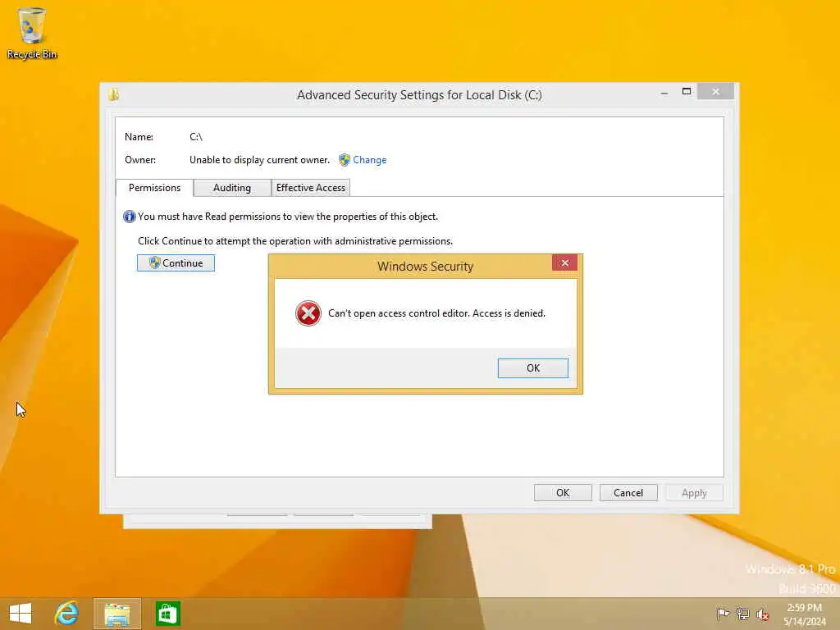840x630 pixels.
Task: Open File Explorer in the taskbar
Action: (117, 614)
